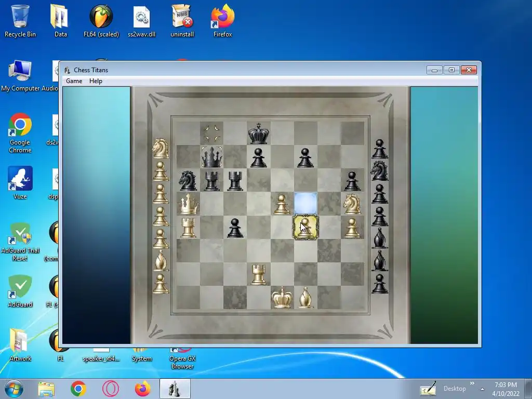The height and width of the screenshot is (399, 532).
Task: Click the Chess Titans taskbar button
Action: pyautogui.click(x=175, y=389)
